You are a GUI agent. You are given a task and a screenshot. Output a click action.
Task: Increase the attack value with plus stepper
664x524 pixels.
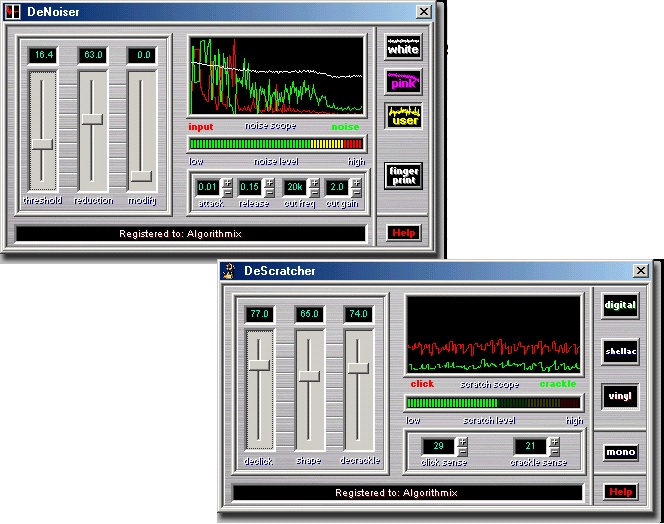[227, 182]
